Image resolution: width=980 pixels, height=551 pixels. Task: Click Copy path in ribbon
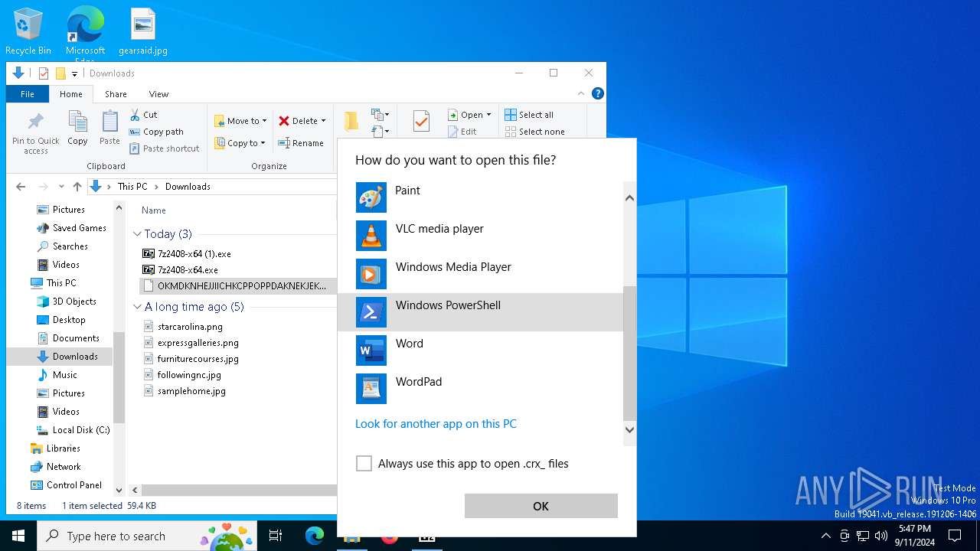[x=156, y=132]
